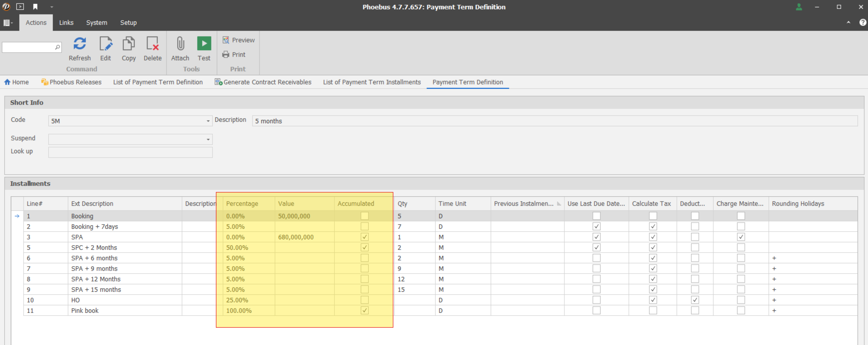Viewport: 868px width, 345px height.
Task: Click the Phoebus logo icon in title bar
Action: point(6,7)
